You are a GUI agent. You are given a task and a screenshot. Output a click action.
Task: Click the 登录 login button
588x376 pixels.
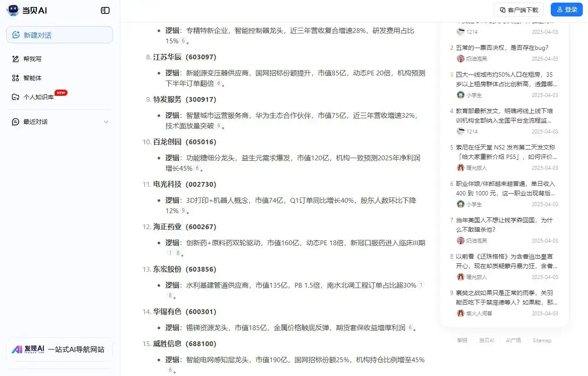coord(566,9)
